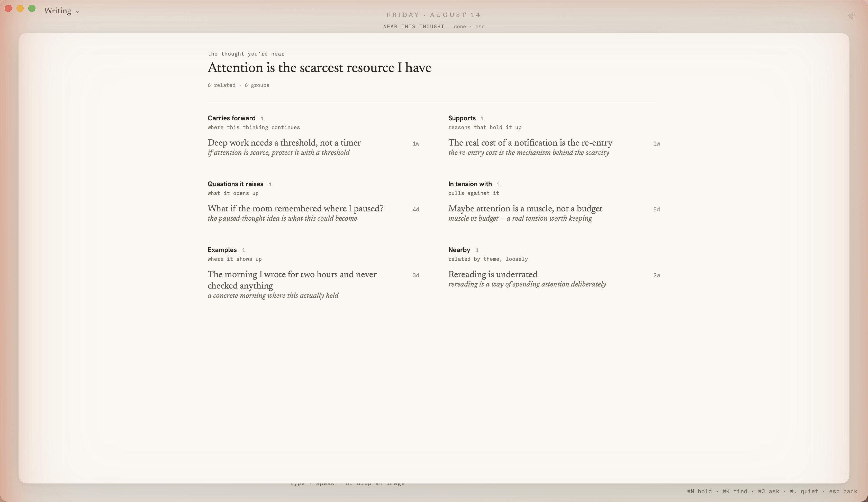
Task: Open 'The real cost of a notification' thought
Action: (x=530, y=143)
